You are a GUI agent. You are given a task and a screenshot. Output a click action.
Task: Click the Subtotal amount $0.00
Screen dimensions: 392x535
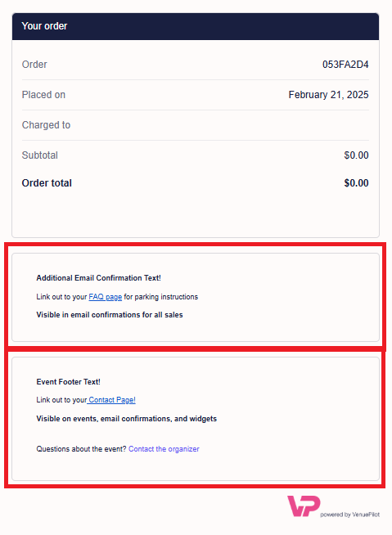pyautogui.click(x=356, y=155)
